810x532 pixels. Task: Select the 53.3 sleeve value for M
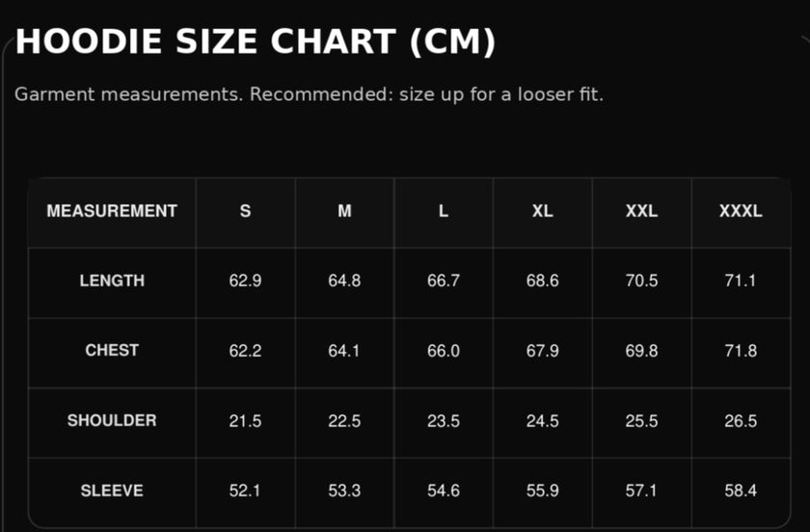pyautogui.click(x=344, y=491)
